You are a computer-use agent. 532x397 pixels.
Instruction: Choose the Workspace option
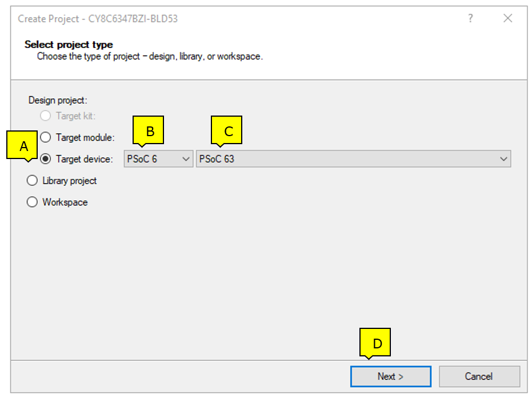(32, 202)
